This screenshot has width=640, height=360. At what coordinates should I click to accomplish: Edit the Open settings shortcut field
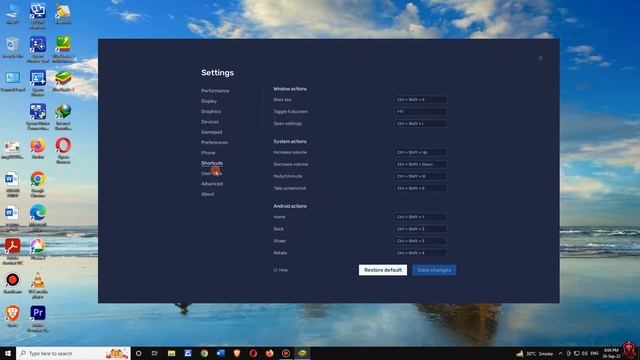pyautogui.click(x=420, y=123)
